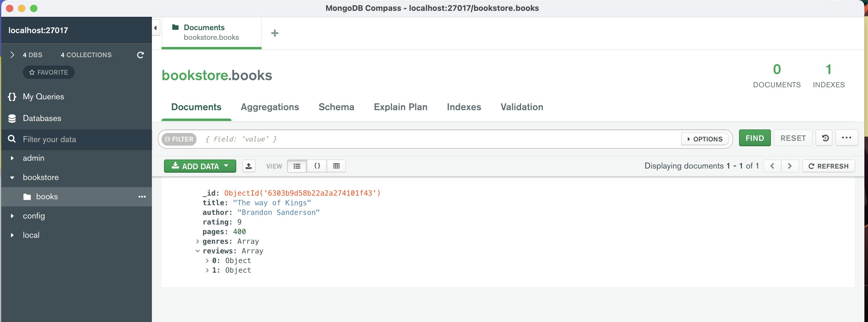The image size is (868, 322).
Task: Switch to list view
Action: (x=297, y=166)
